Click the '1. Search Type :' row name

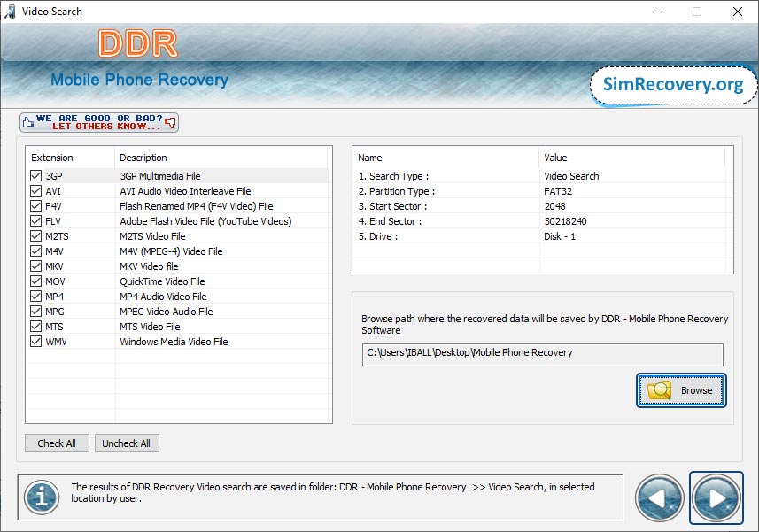click(393, 176)
